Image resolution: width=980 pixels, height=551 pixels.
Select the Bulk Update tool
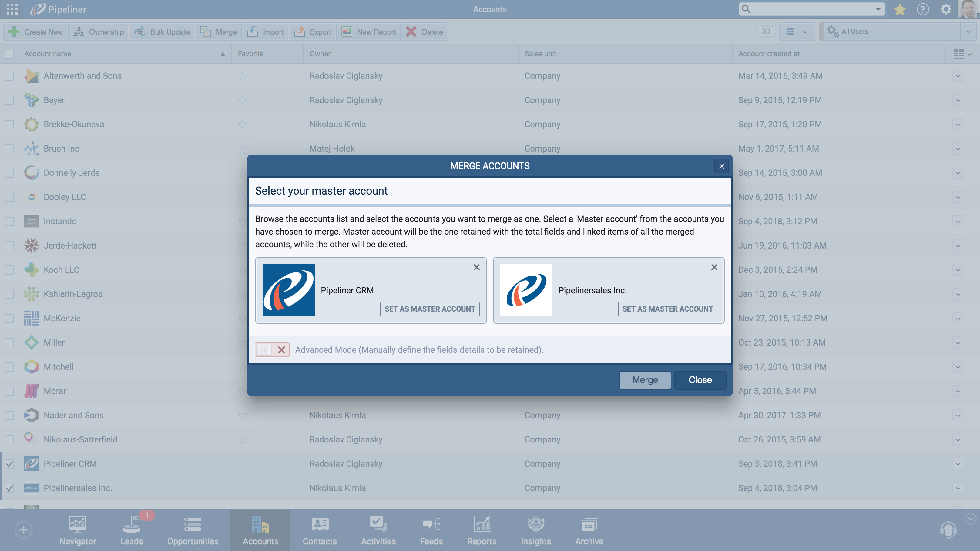coord(162,32)
